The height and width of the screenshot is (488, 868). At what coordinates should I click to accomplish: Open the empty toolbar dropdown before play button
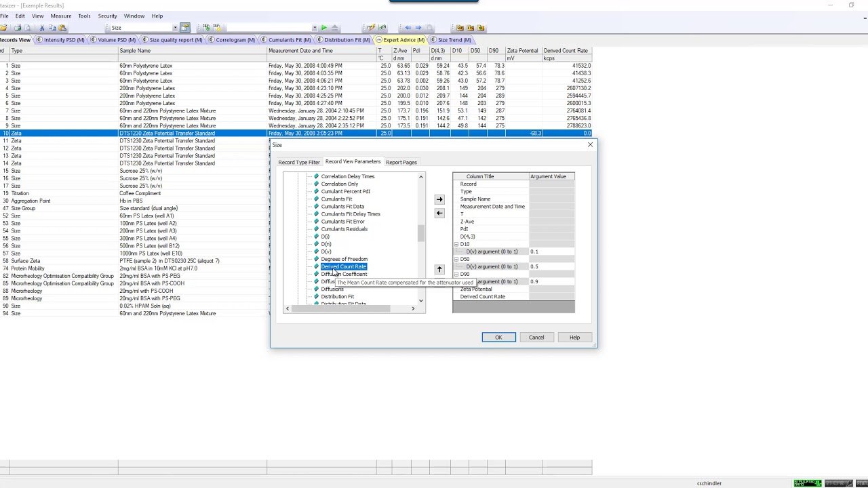point(315,28)
